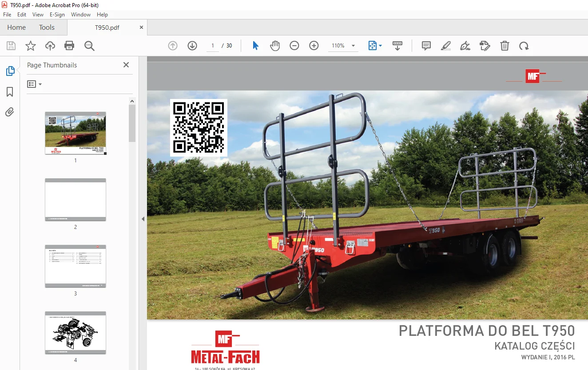Click the Page Thumbnails panel heading
Image resolution: width=588 pixels, height=370 pixels.
tap(52, 65)
